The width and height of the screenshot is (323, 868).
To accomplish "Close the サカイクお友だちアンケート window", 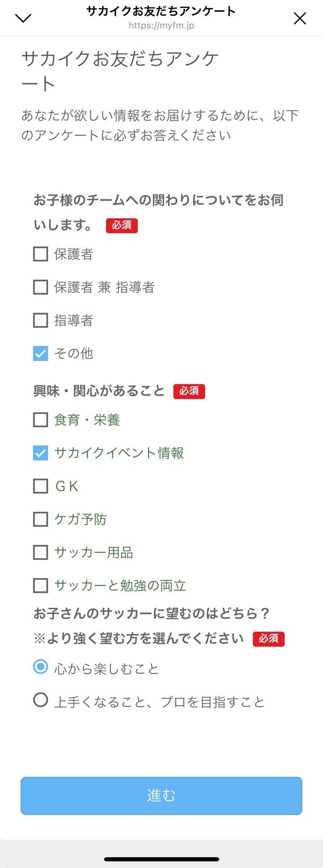I will tap(300, 18).
